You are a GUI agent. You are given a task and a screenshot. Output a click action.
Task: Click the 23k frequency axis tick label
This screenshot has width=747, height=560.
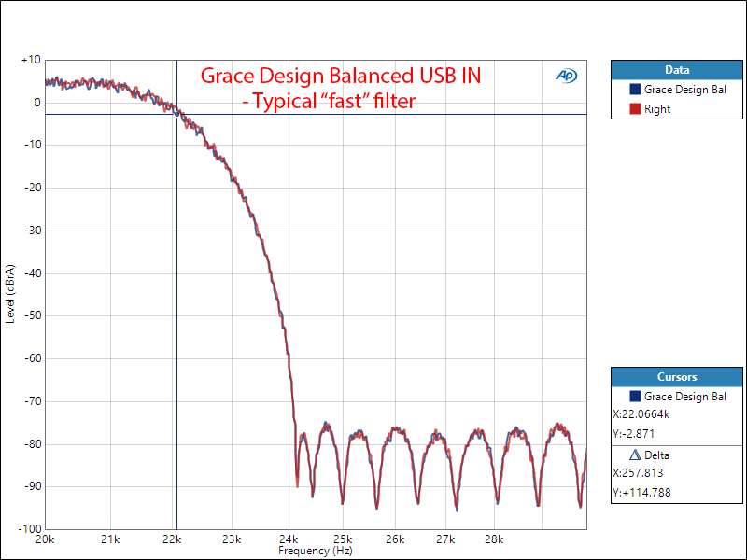[x=232, y=539]
